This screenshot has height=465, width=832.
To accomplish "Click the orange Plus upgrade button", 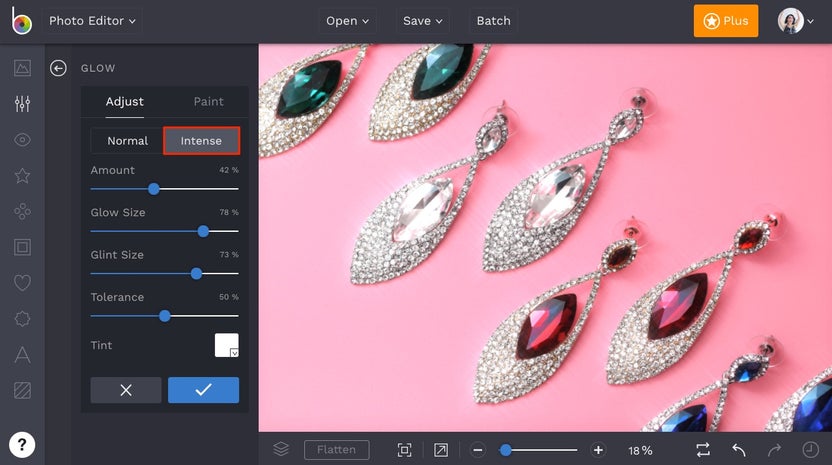I will click(x=725, y=21).
